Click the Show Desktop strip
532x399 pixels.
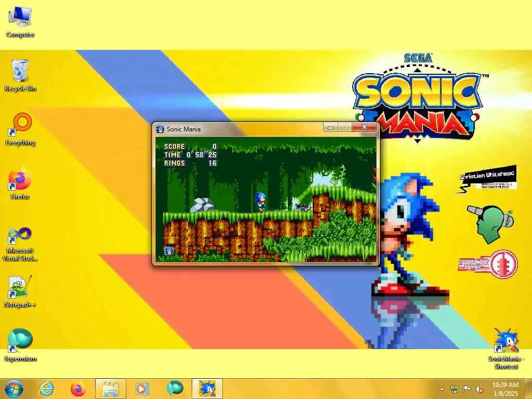coord(528,389)
